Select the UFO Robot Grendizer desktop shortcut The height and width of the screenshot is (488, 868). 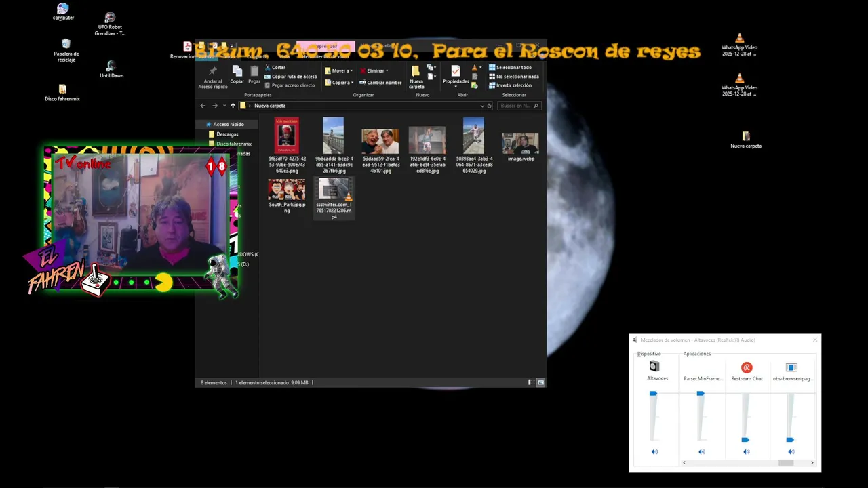coord(110,24)
